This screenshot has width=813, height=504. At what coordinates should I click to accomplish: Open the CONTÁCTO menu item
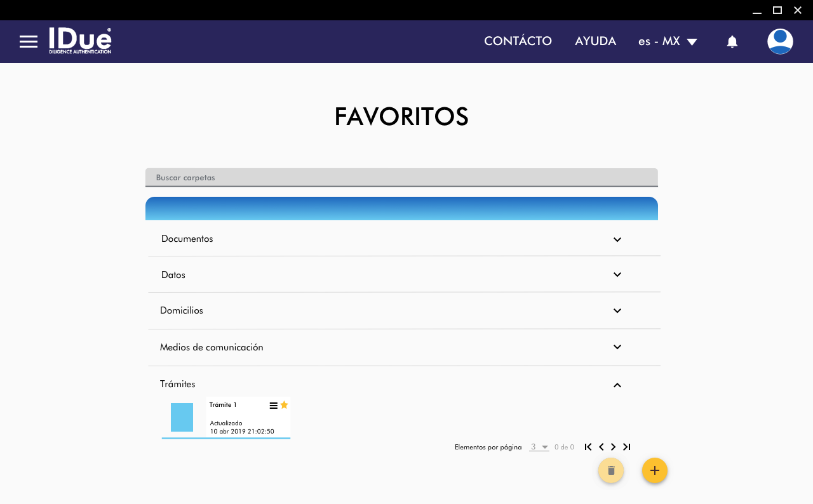click(518, 41)
